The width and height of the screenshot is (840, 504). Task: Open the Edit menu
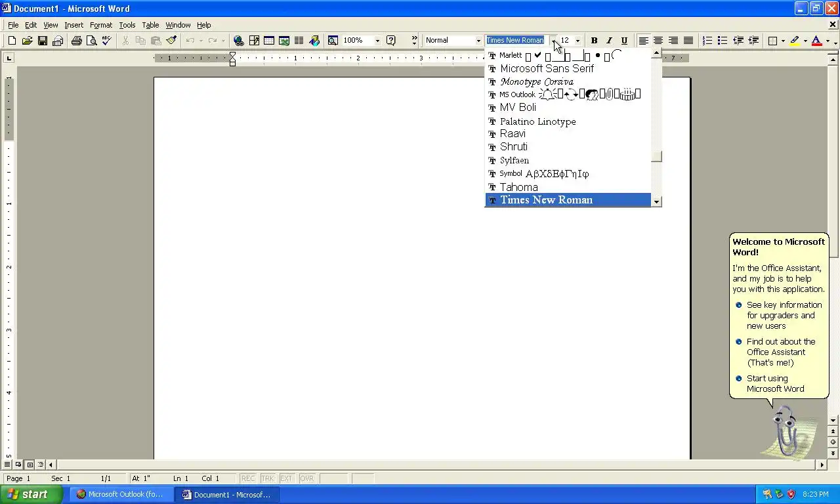click(x=31, y=25)
